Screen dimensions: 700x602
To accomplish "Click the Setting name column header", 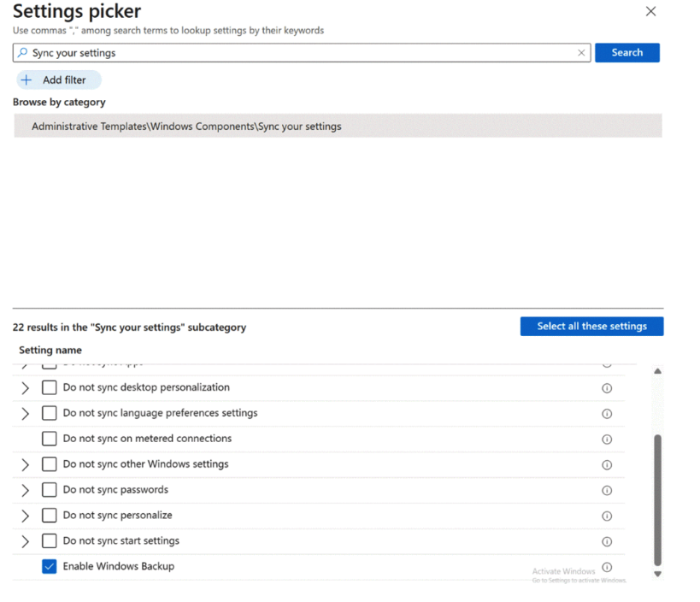I will [x=50, y=350].
